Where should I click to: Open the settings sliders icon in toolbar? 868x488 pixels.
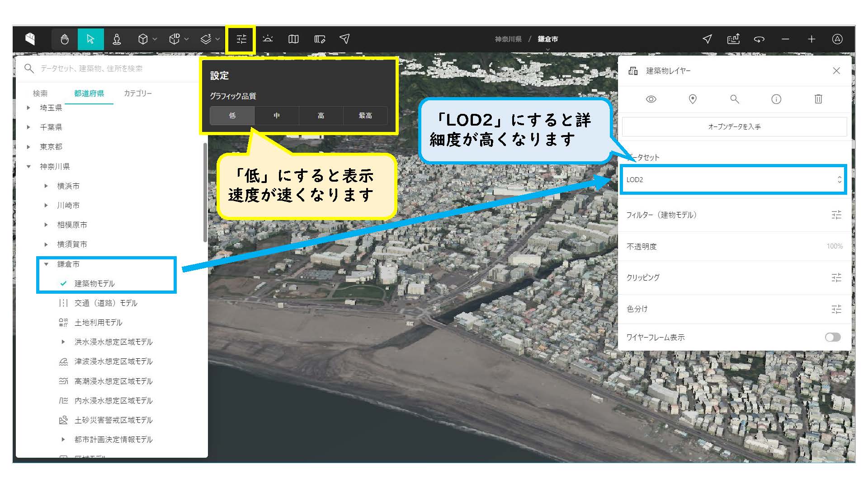[241, 39]
